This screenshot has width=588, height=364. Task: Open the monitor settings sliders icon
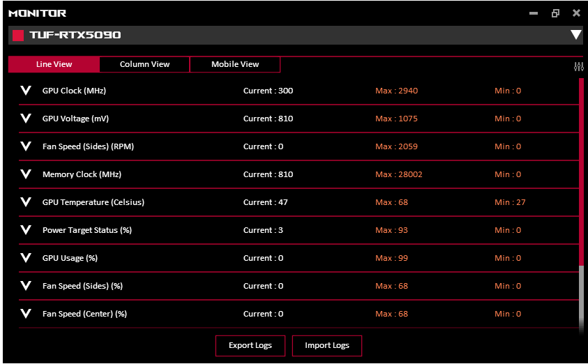tap(579, 67)
